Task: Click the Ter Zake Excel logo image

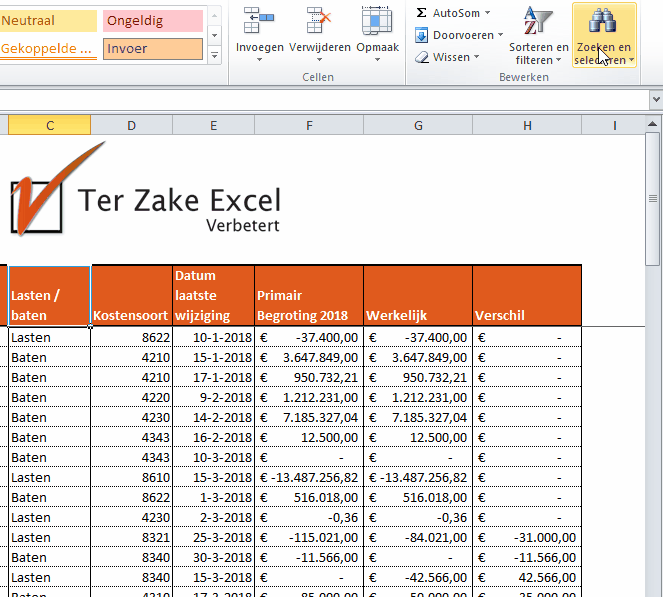Action: [x=146, y=190]
